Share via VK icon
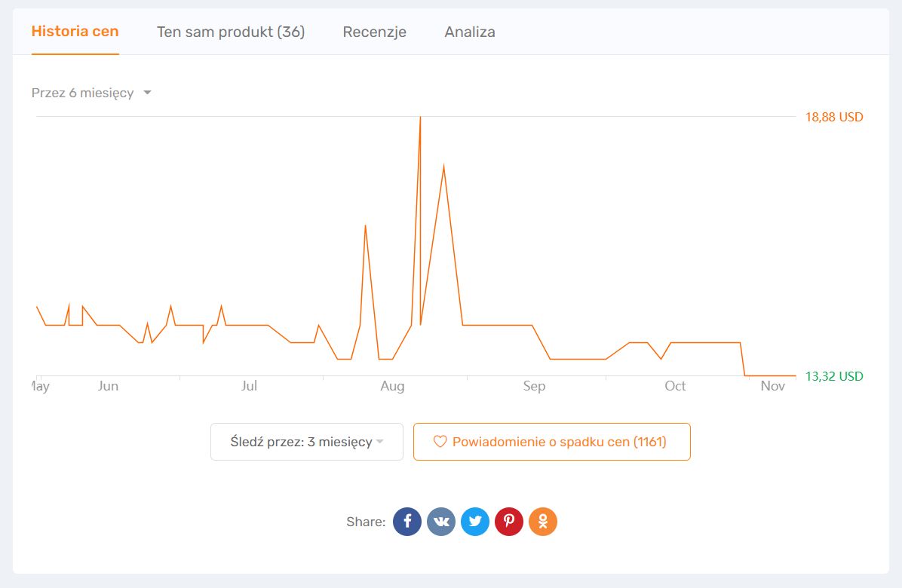This screenshot has height=588, width=902. point(441,522)
